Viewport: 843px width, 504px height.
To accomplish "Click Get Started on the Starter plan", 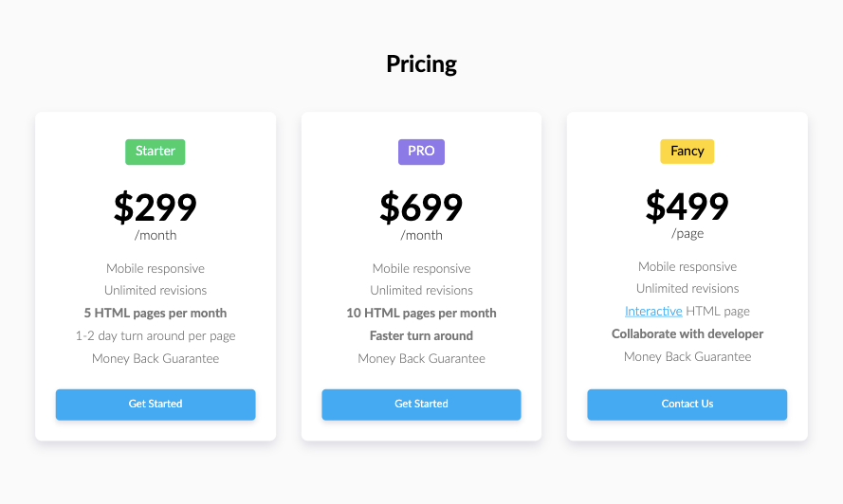I will point(156,405).
